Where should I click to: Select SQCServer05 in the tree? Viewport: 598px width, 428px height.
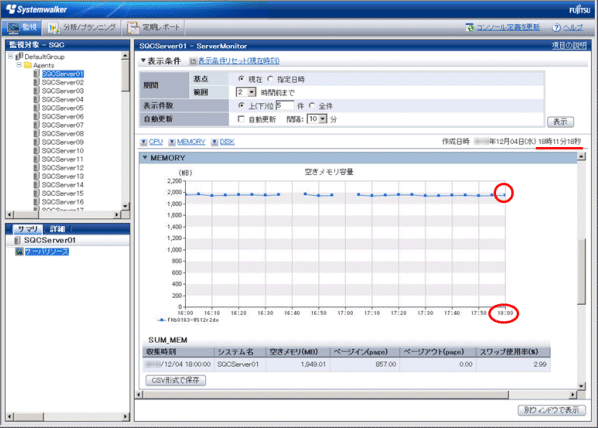[x=63, y=108]
